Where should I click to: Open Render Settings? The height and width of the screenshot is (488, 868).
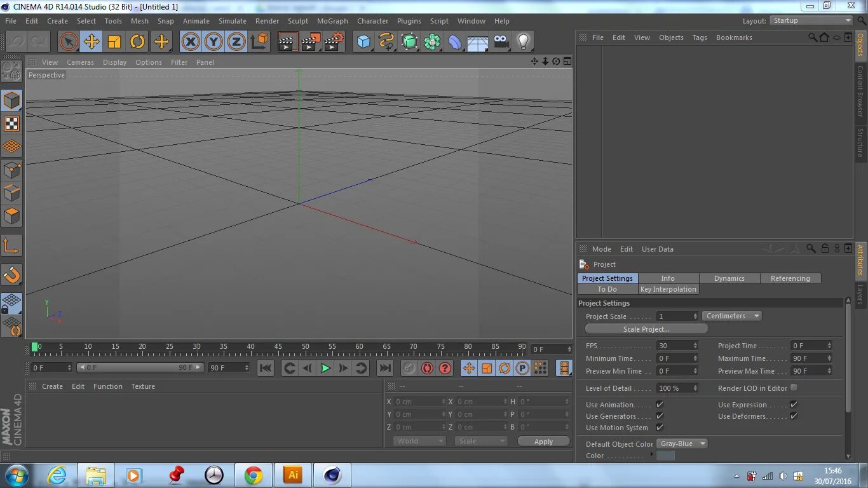tap(334, 42)
